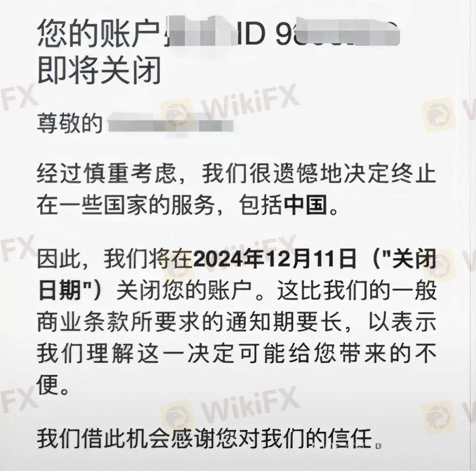The width and height of the screenshot is (476, 471).
Task: Click the bold date 2024年12月11日
Action: pyautogui.click(x=275, y=259)
